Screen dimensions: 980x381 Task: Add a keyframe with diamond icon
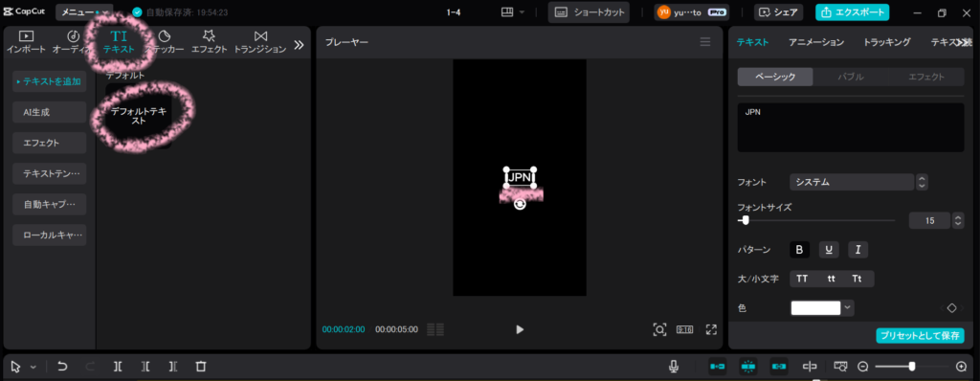pos(951,308)
